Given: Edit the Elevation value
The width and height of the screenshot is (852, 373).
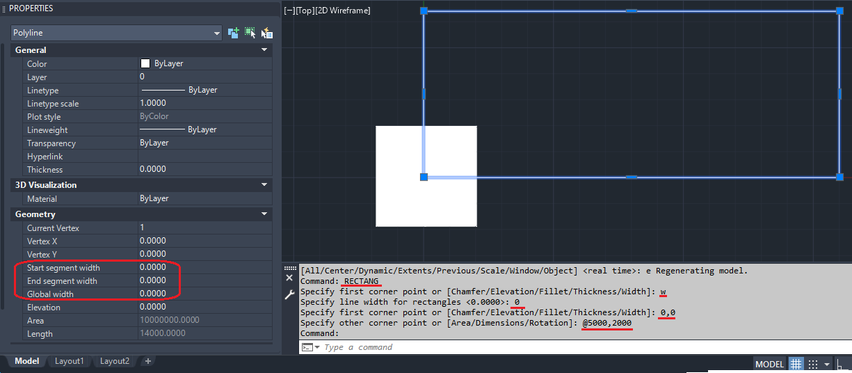Looking at the screenshot, I should [205, 307].
